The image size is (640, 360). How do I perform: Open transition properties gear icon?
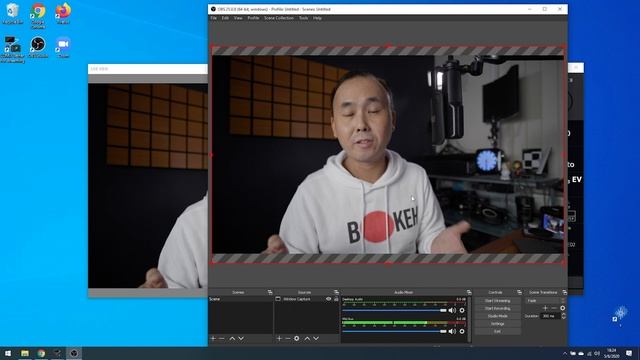(x=562, y=308)
